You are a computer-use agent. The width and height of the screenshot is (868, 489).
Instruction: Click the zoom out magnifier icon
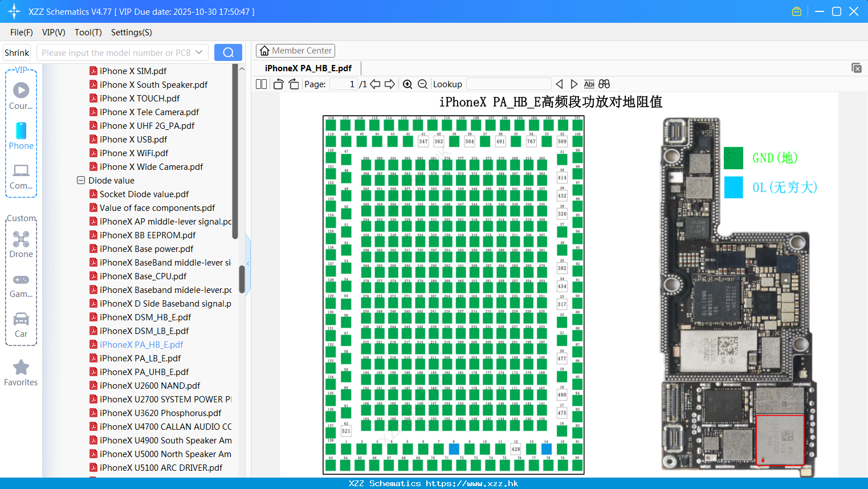[x=422, y=84]
